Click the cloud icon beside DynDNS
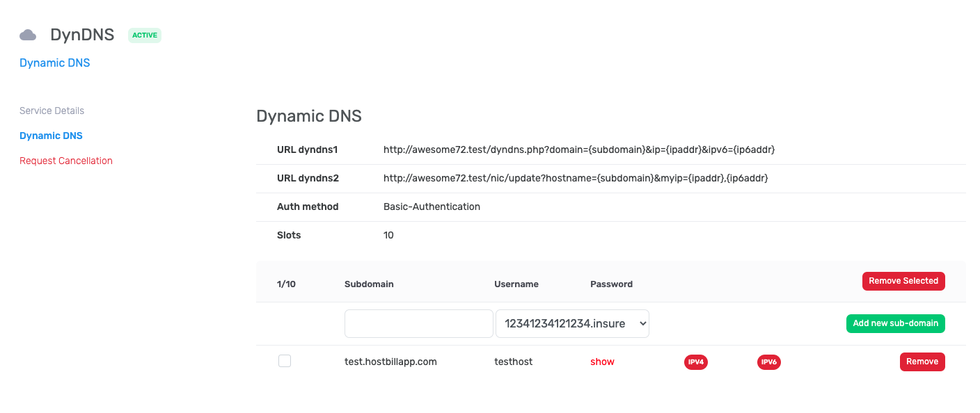 tap(28, 35)
